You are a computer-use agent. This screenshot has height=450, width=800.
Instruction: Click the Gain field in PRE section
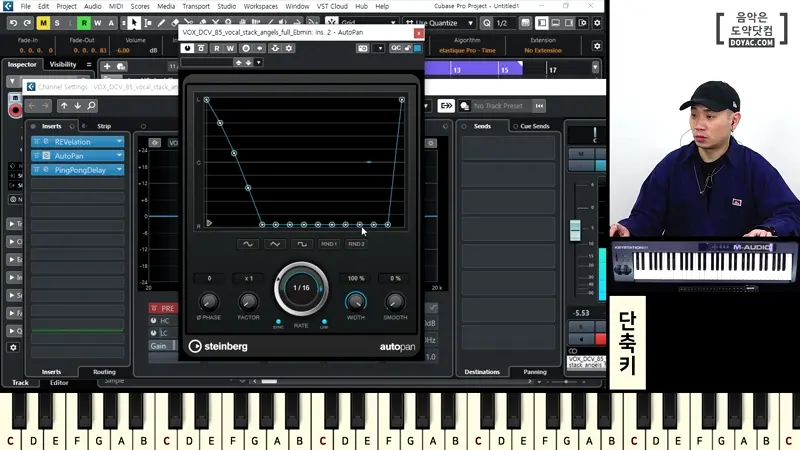162,345
